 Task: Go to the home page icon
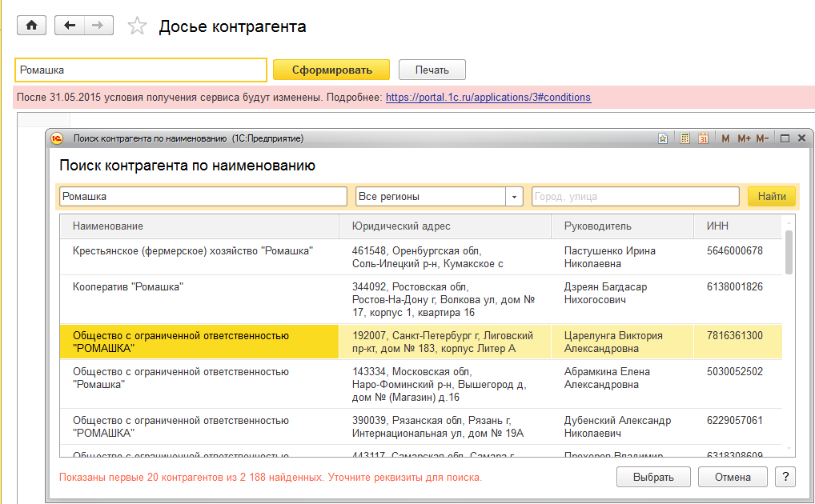[31, 26]
